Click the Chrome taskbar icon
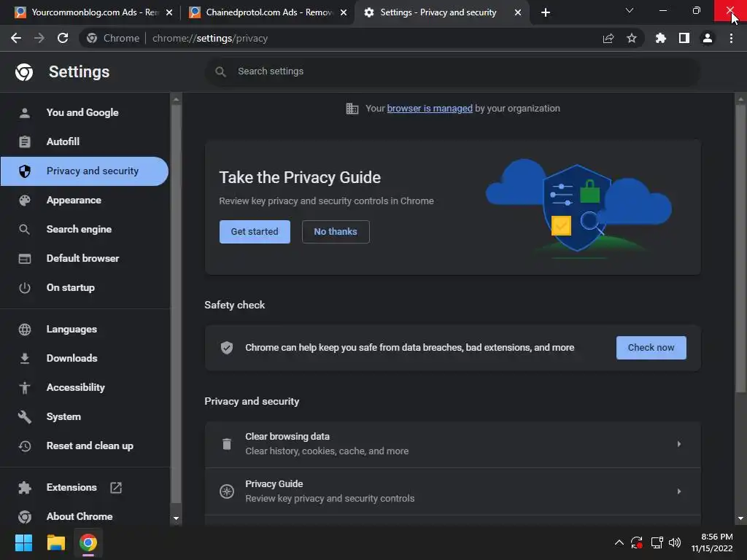747x560 pixels. tap(88, 542)
